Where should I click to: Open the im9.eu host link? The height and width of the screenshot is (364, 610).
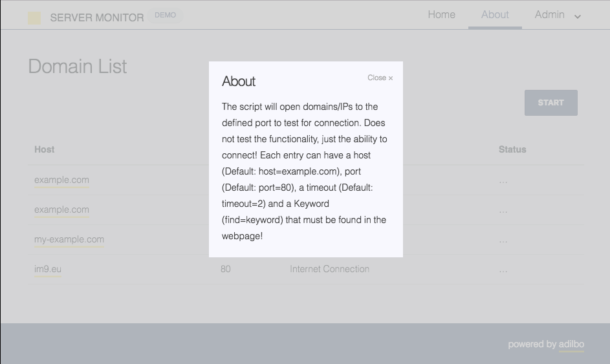tap(48, 269)
